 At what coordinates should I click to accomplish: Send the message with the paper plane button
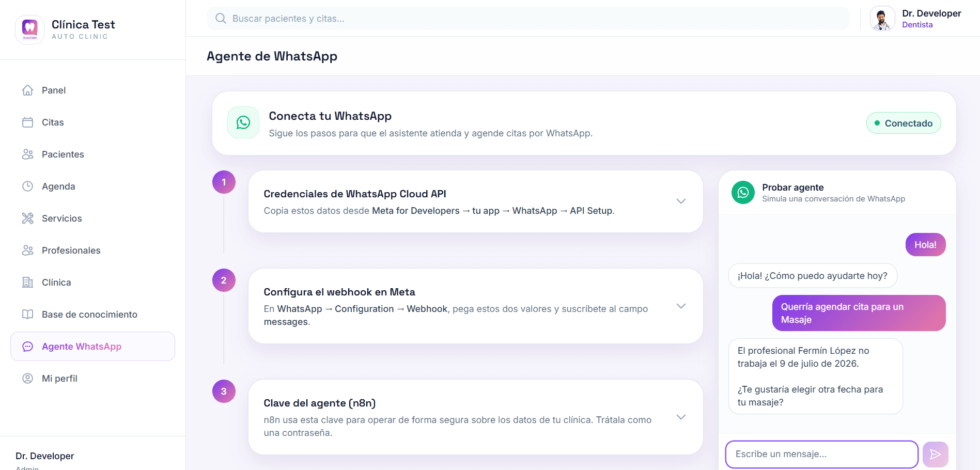[x=935, y=455]
